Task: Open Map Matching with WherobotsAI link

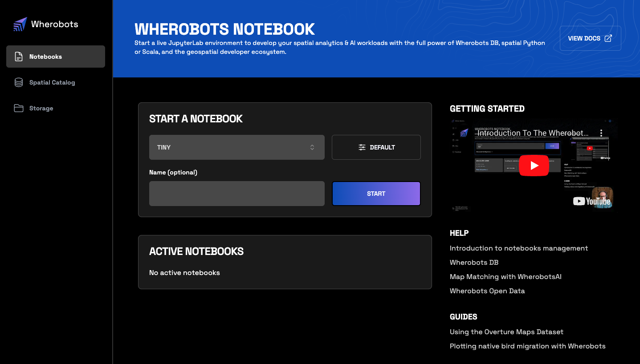Action: pos(505,277)
